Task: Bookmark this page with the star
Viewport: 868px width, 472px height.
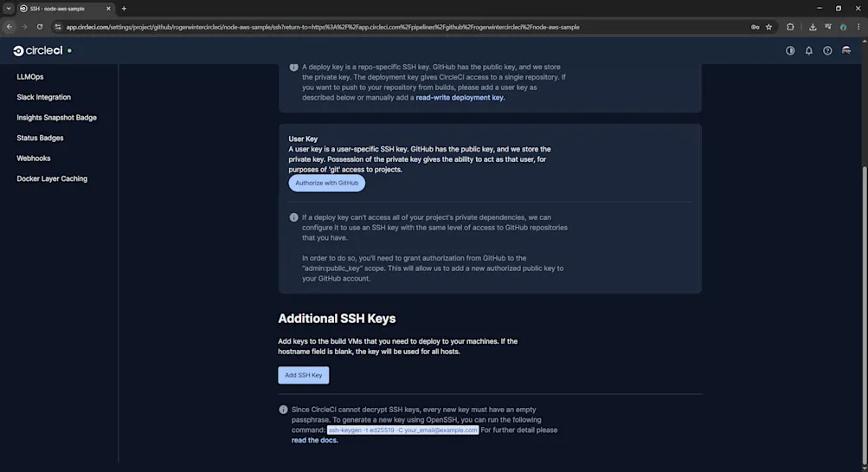Action: [x=768, y=27]
